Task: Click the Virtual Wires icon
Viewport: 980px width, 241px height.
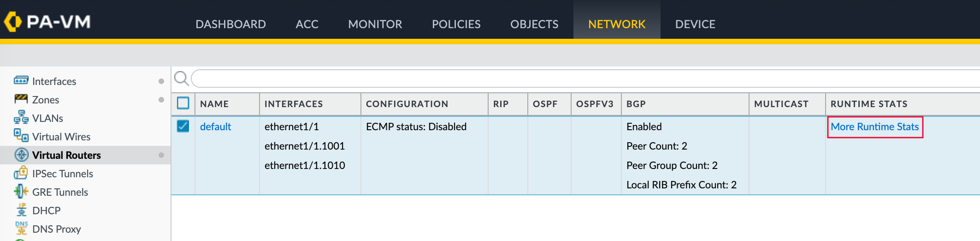Action: pyautogui.click(x=21, y=135)
